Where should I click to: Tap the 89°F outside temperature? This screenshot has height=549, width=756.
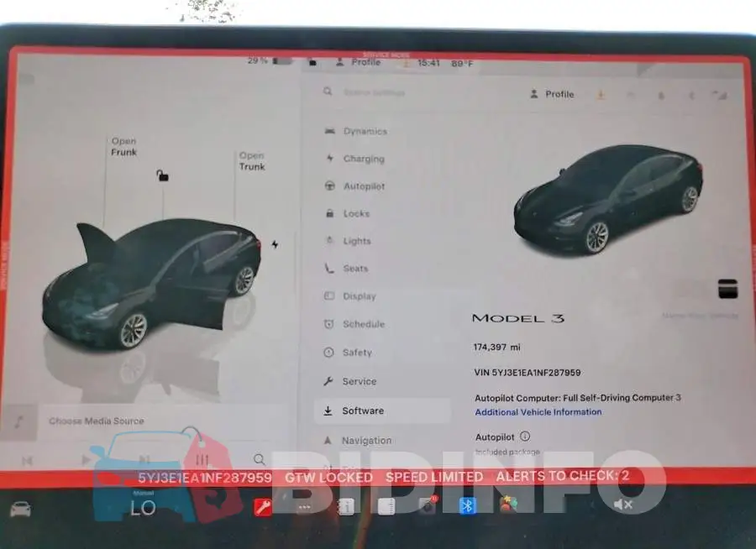462,63
